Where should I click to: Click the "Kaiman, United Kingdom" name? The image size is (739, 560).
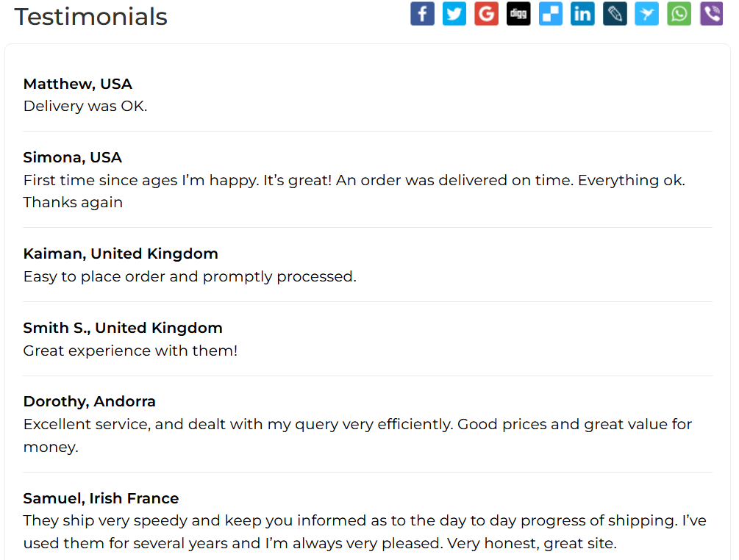[121, 254]
